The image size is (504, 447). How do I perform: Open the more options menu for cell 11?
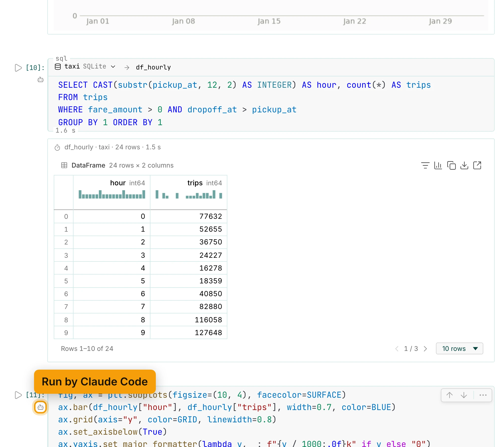pos(483,395)
